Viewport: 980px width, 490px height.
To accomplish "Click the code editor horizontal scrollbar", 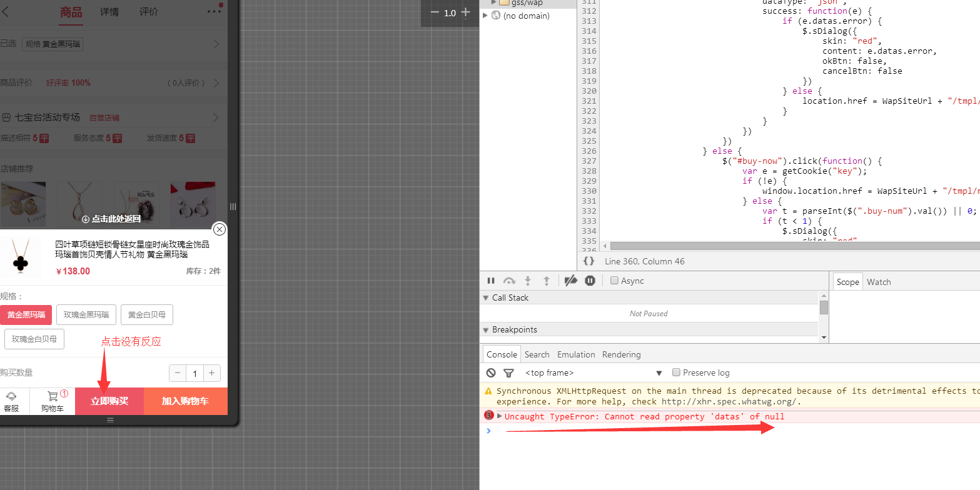I will 794,246.
